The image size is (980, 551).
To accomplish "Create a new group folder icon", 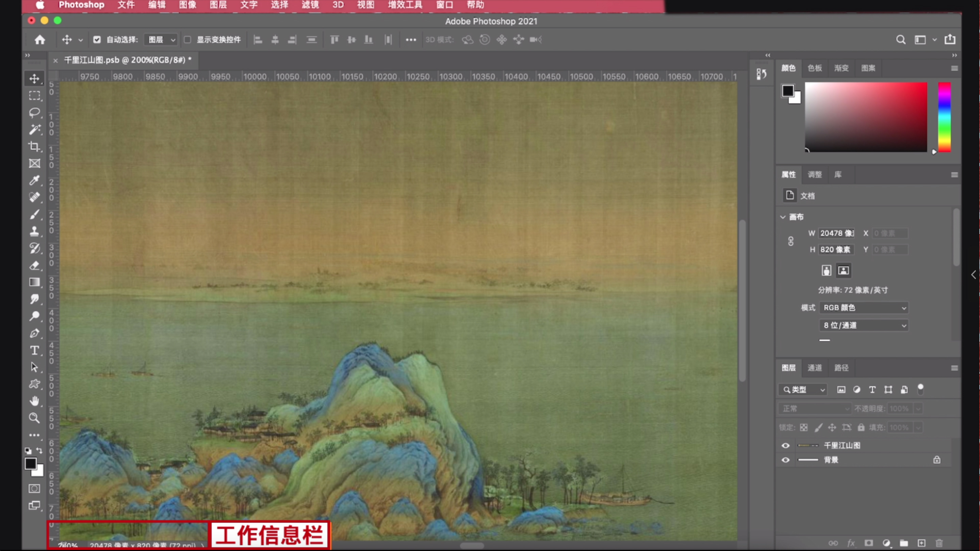I will pos(904,543).
